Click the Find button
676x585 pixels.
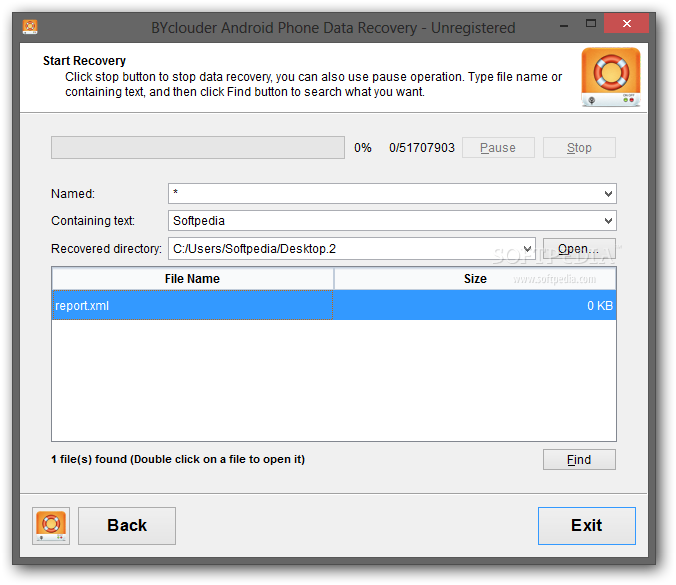(579, 460)
